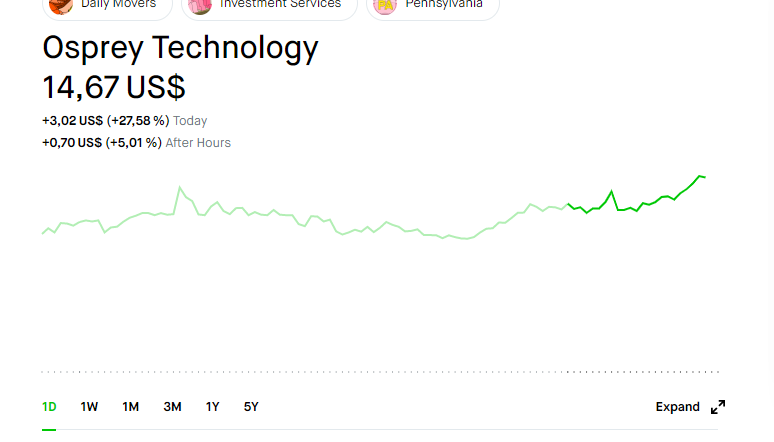The height and width of the screenshot is (442, 774).
Task: Switch chart to 1M range
Action: pos(130,407)
